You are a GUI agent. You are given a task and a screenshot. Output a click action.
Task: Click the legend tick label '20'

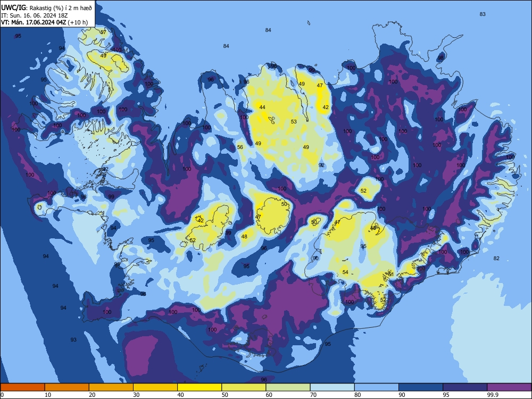pos(92,395)
